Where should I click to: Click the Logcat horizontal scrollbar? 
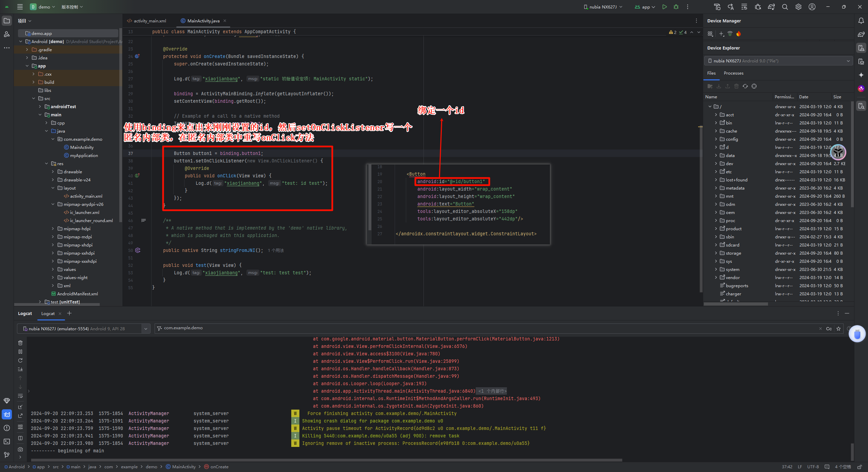click(x=325, y=460)
